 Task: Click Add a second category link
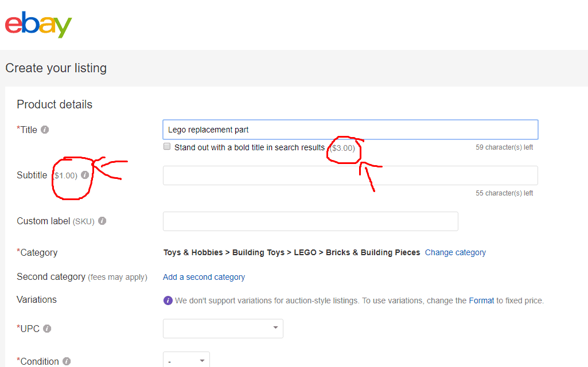(204, 277)
